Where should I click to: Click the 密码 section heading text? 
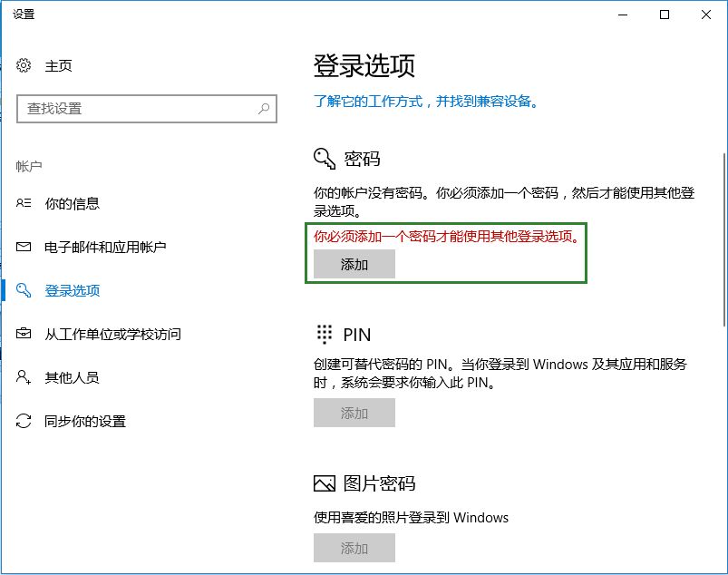[x=362, y=159]
